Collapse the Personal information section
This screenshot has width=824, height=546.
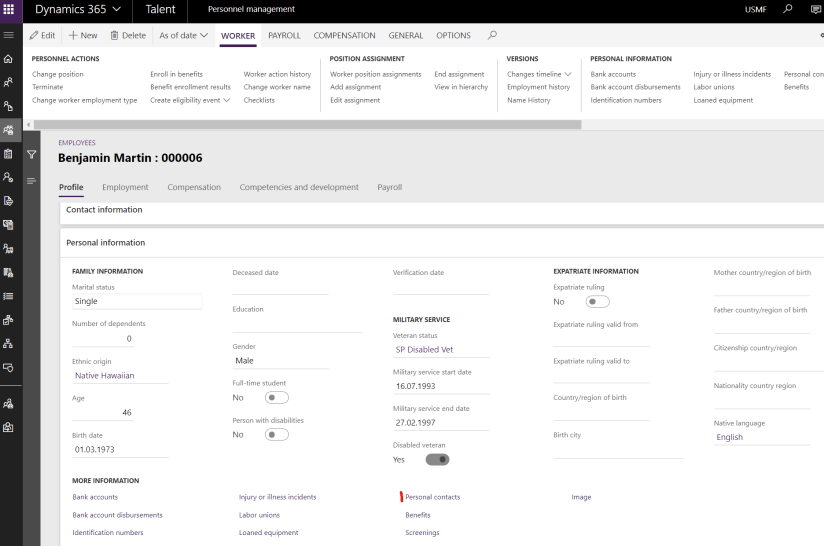pos(106,243)
